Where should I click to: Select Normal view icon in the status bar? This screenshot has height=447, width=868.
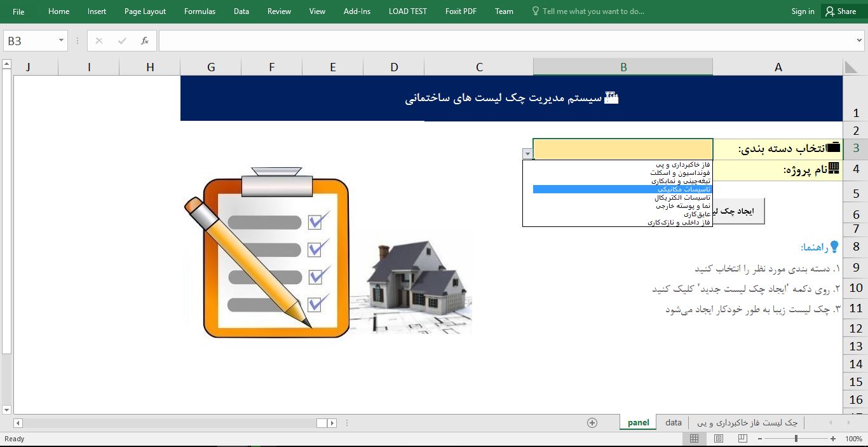tap(695, 438)
